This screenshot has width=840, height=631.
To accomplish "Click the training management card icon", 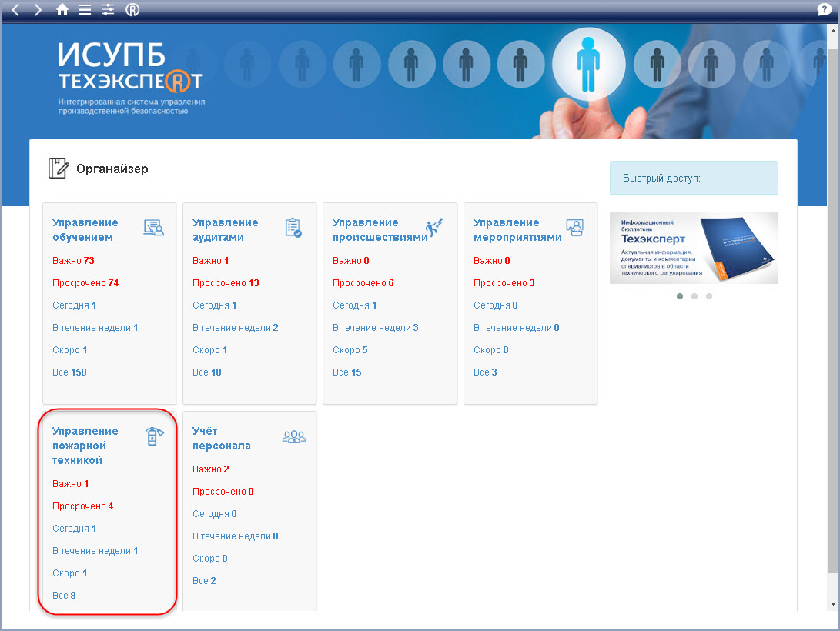I will [154, 227].
